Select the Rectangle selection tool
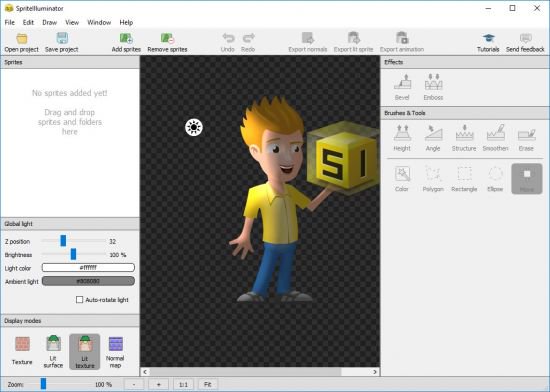550x392 pixels. click(464, 178)
